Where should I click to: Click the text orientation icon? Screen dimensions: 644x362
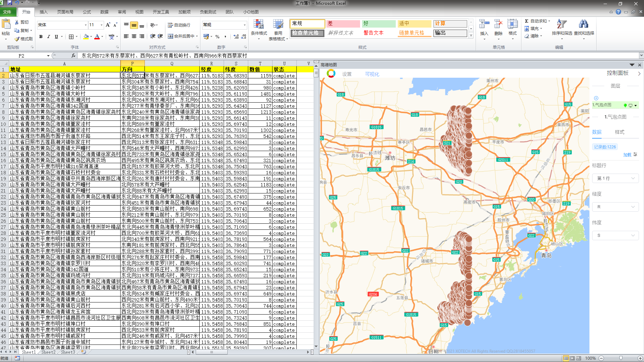pyautogui.click(x=153, y=25)
